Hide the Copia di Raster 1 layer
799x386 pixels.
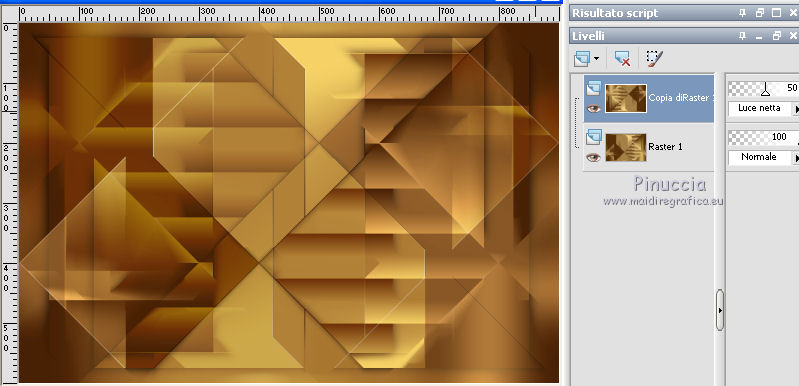click(593, 108)
